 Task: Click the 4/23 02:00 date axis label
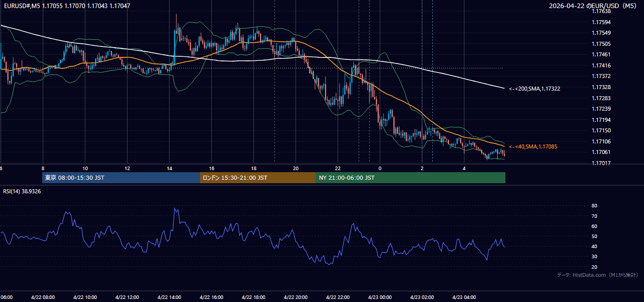click(x=422, y=297)
